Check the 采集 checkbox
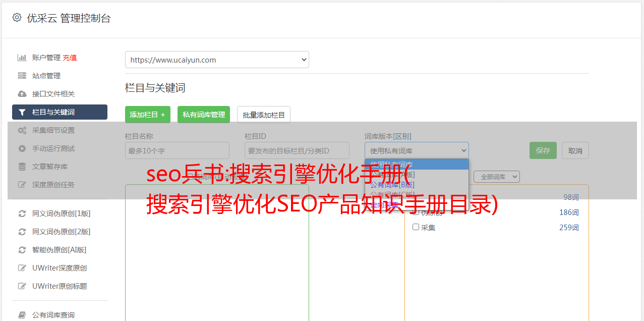The height and width of the screenshot is (321, 644). pos(416,227)
